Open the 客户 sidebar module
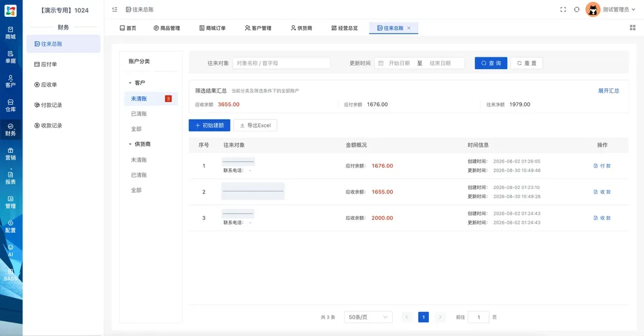The height and width of the screenshot is (336, 644). (11, 81)
